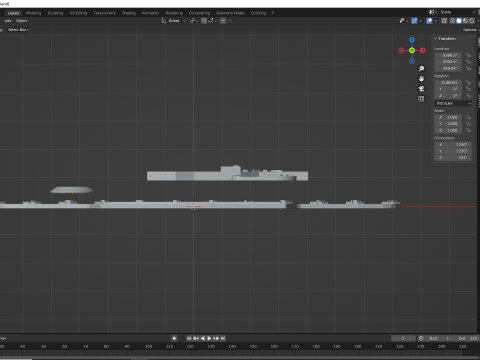The width and height of the screenshot is (480, 360).
Task: Click the pin scene icon
Action: [x=474, y=12]
